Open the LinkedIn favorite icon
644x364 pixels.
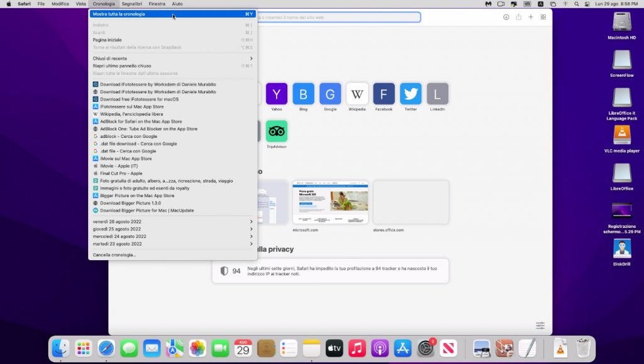438,94
